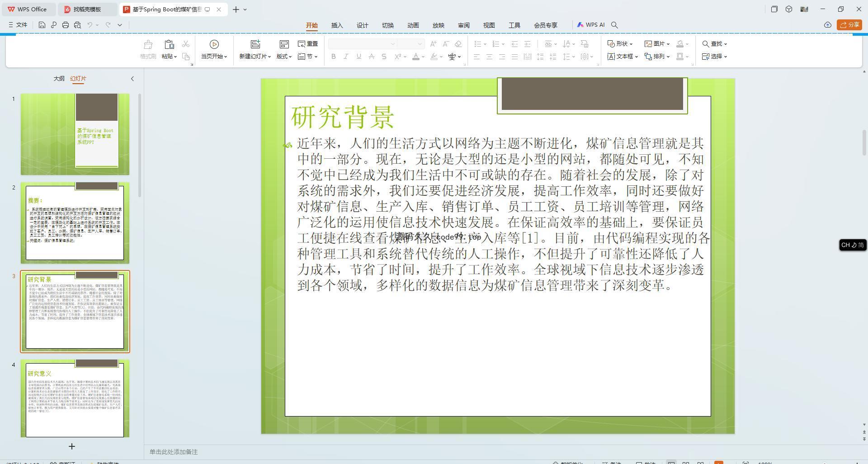Image resolution: width=868 pixels, height=464 pixels.
Task: Click the font color swatch
Action: (416, 57)
